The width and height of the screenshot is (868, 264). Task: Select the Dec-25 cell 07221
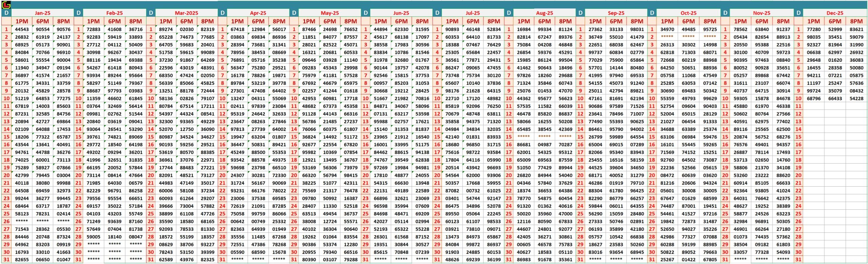(x=835, y=76)
